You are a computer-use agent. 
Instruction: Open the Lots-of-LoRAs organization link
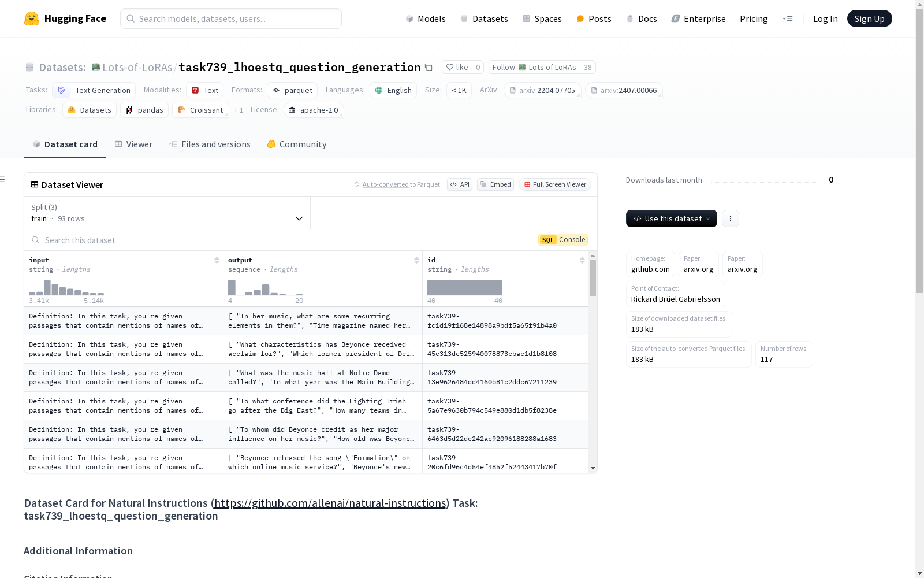pos(137,67)
